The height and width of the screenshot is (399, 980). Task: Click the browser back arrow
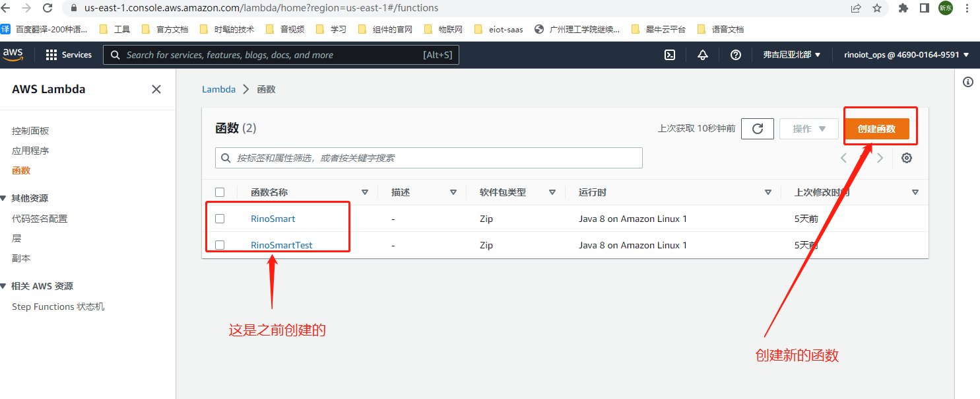[7, 8]
